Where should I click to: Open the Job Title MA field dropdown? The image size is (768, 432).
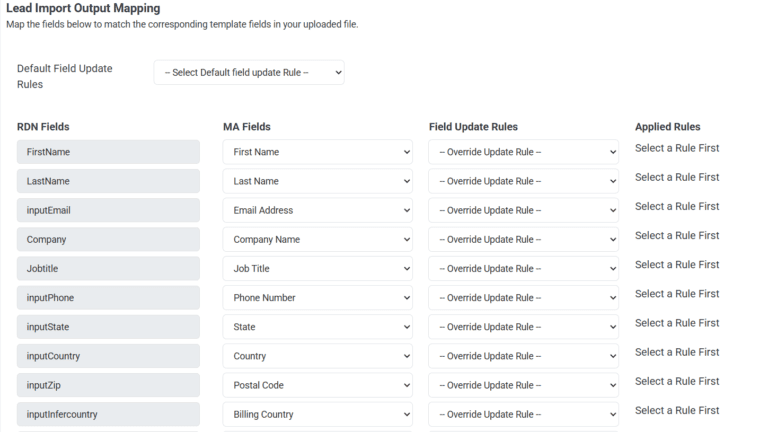(317, 269)
